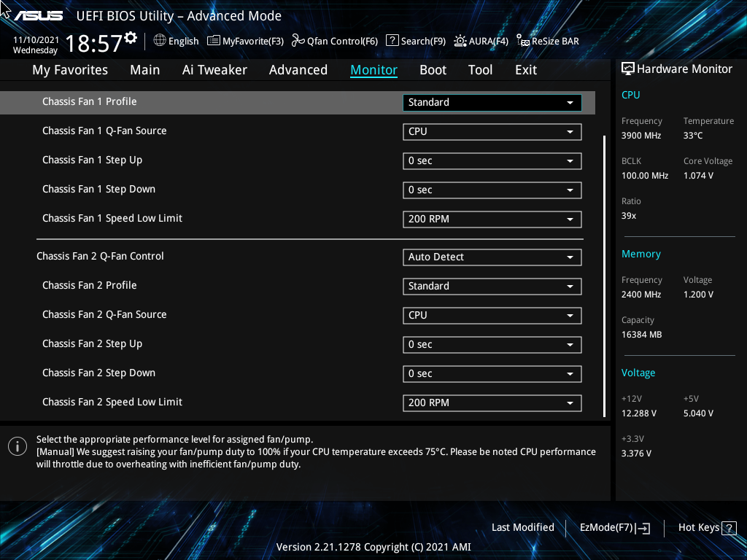Open AURA(F4) lighting icon
This screenshot has height=560, width=747.
click(460, 41)
